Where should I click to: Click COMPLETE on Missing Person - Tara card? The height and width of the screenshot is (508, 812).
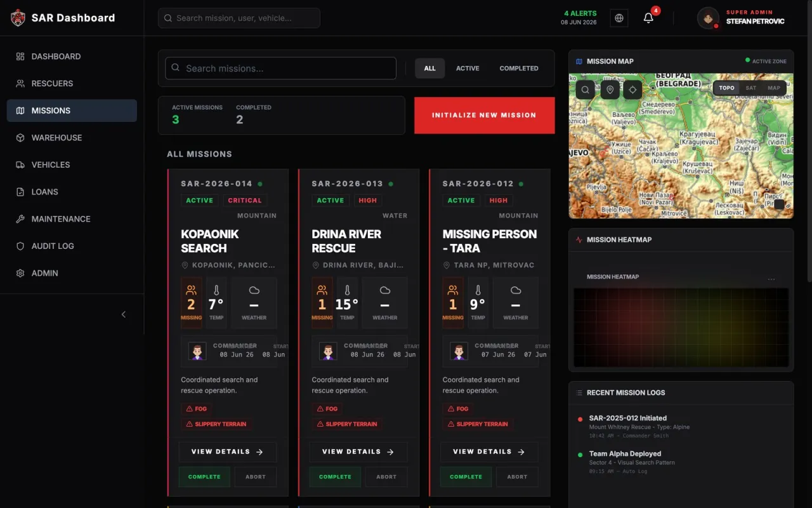click(x=466, y=477)
